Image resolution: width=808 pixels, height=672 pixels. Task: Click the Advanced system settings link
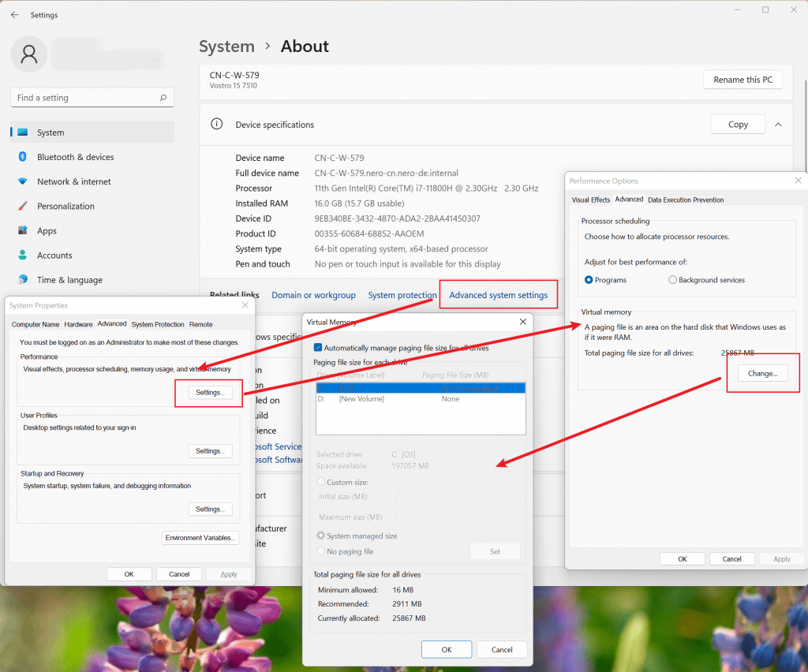pyautogui.click(x=498, y=295)
